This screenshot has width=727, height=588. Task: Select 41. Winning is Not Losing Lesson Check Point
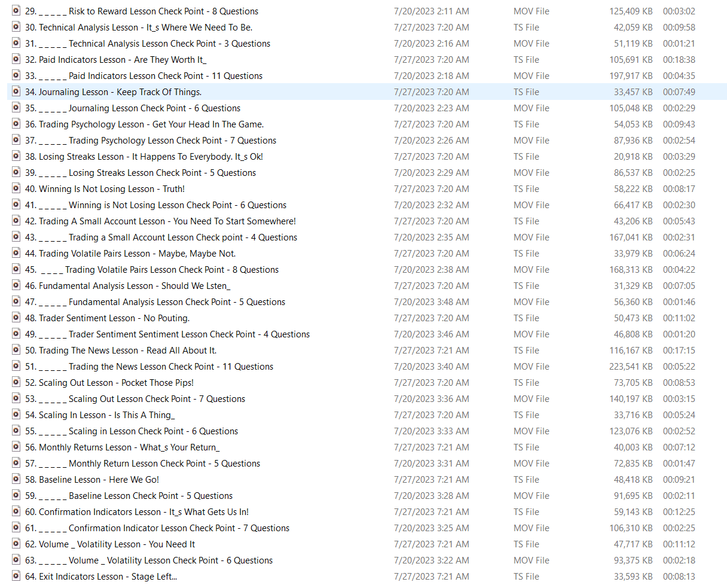pyautogui.click(x=155, y=205)
